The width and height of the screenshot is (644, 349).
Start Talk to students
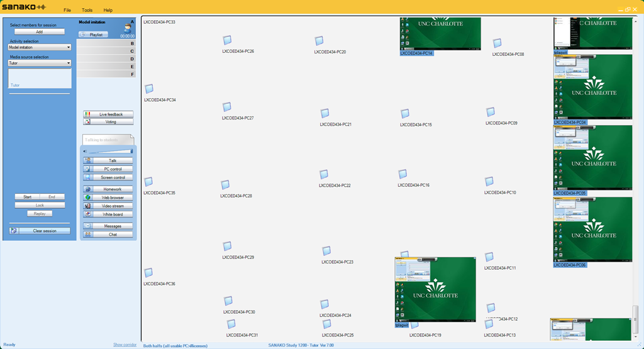click(108, 161)
